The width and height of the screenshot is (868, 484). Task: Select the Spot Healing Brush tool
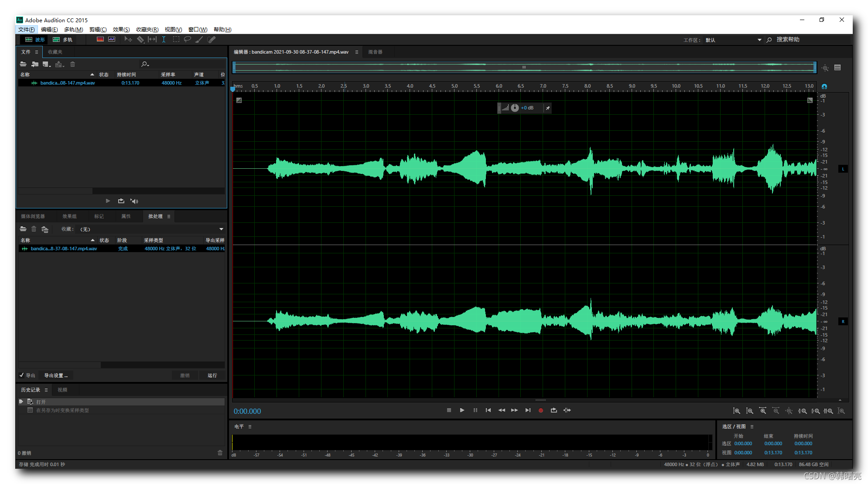[212, 40]
